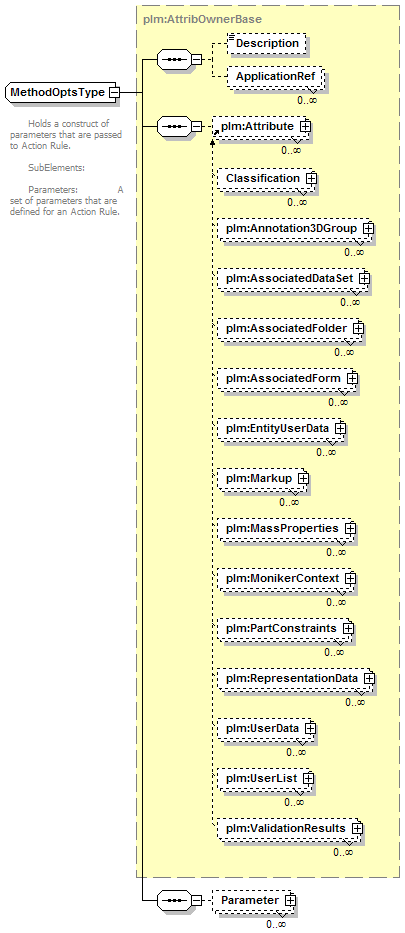Expand plm:MassProperties plus icon
This screenshot has width=405, height=933.
351,528
